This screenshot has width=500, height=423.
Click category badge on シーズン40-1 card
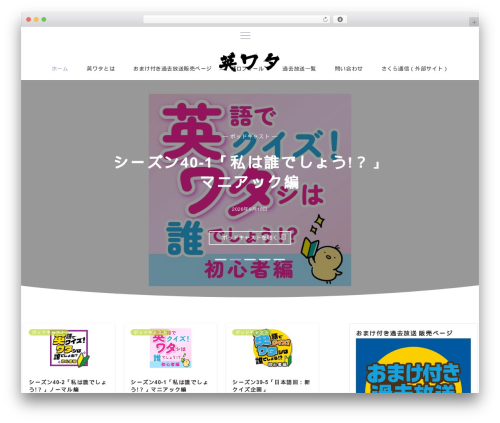(150, 332)
